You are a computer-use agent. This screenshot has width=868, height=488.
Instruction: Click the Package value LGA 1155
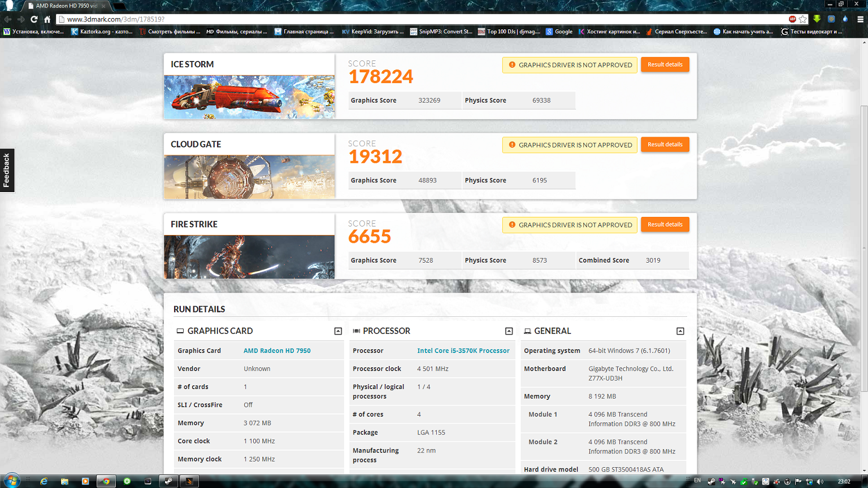click(x=431, y=433)
